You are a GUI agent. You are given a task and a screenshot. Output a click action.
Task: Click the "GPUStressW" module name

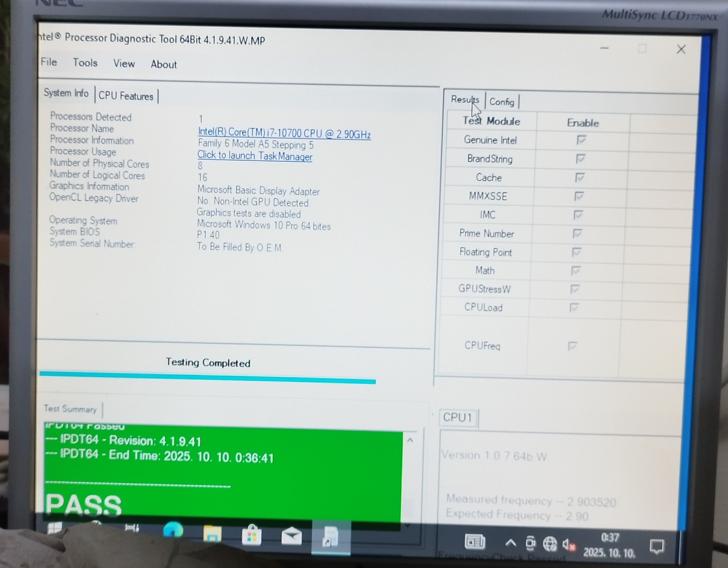coord(484,289)
